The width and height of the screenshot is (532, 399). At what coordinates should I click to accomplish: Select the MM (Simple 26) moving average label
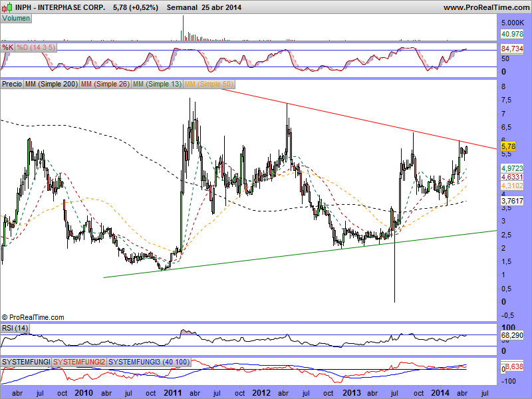coord(105,84)
